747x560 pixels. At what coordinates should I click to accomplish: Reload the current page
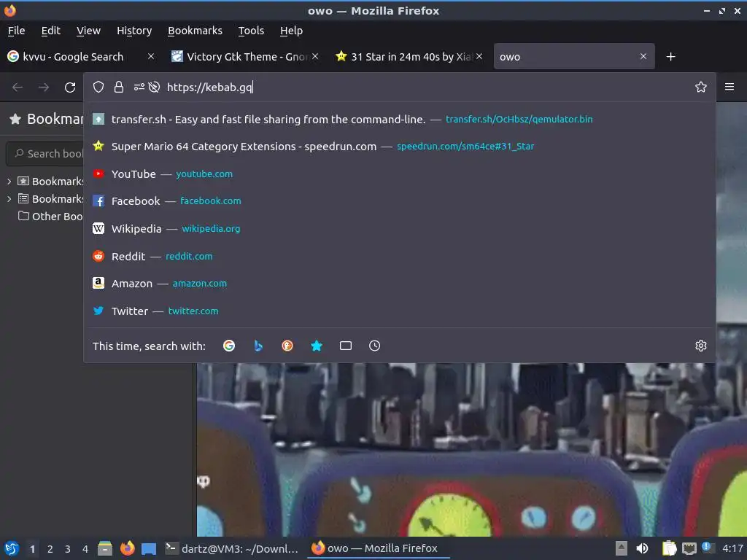pyautogui.click(x=70, y=87)
